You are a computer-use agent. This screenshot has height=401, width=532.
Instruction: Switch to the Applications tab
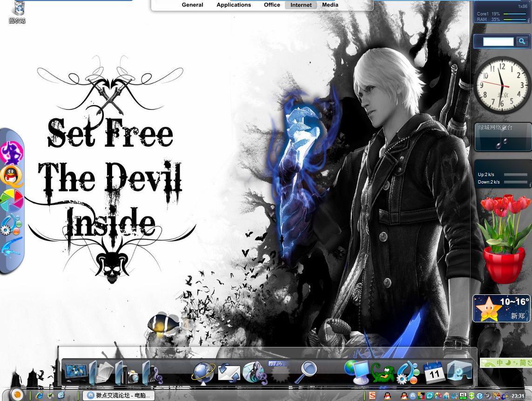pos(234,5)
